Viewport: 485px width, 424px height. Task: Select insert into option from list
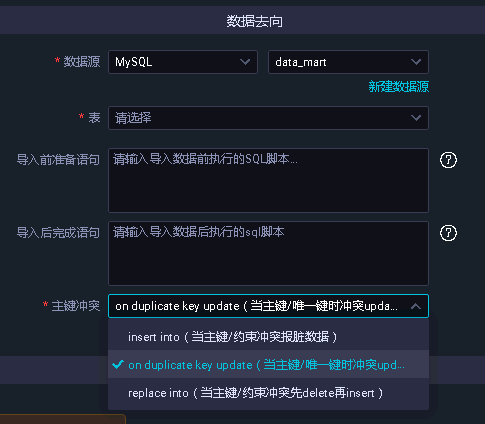tap(268, 337)
